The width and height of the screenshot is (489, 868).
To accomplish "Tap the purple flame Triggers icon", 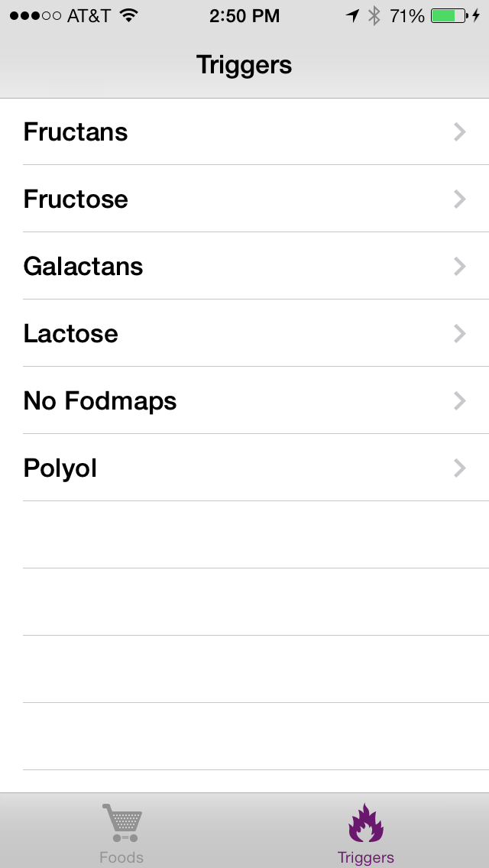I will 366,822.
